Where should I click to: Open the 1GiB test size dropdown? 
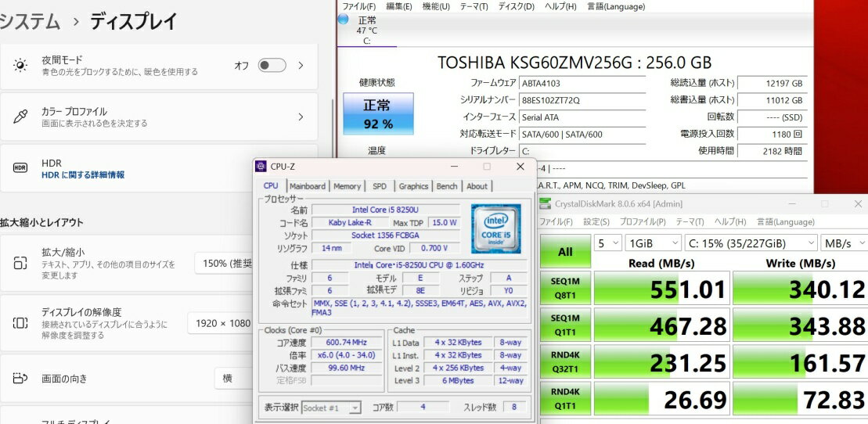651,243
